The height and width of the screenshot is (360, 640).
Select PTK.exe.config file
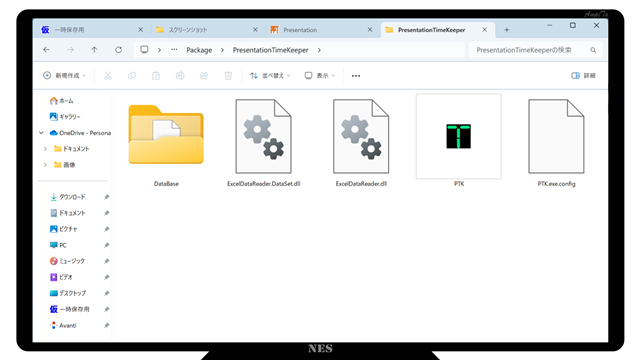point(556,143)
